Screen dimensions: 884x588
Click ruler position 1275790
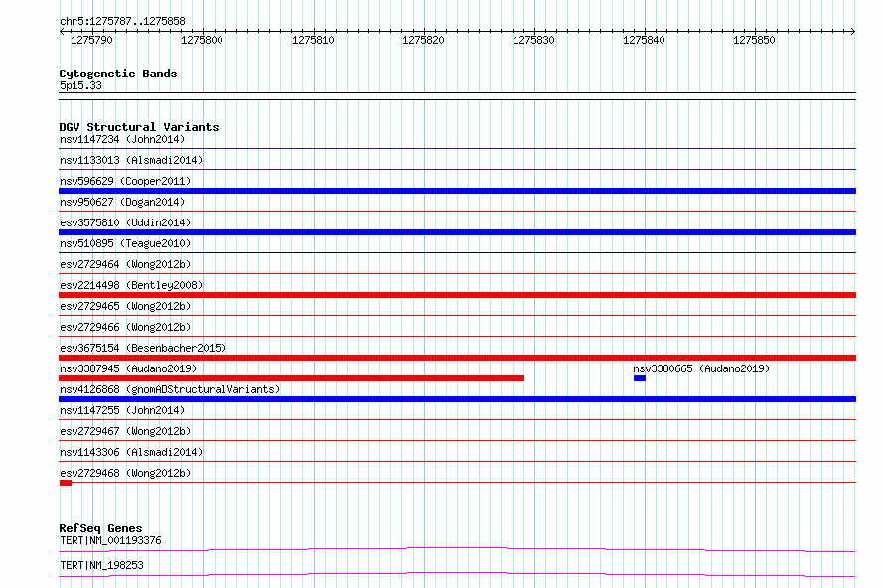(x=91, y=40)
